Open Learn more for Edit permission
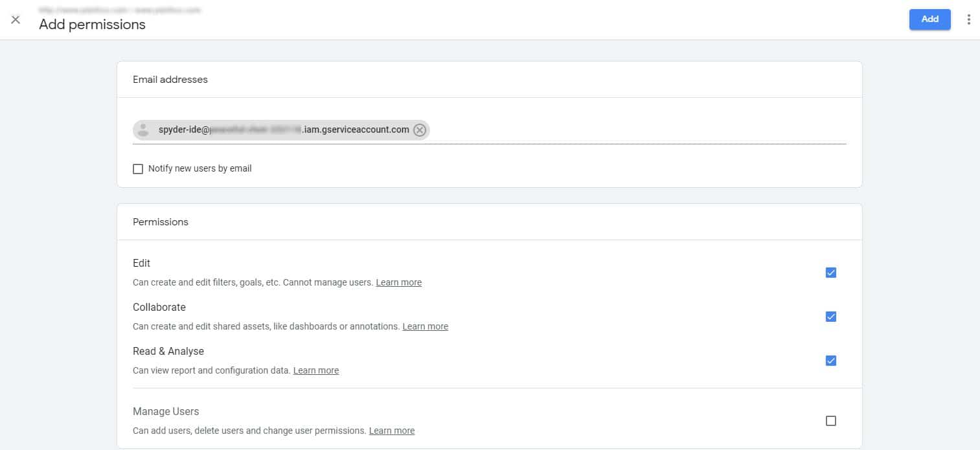The height and width of the screenshot is (450, 980). point(398,282)
